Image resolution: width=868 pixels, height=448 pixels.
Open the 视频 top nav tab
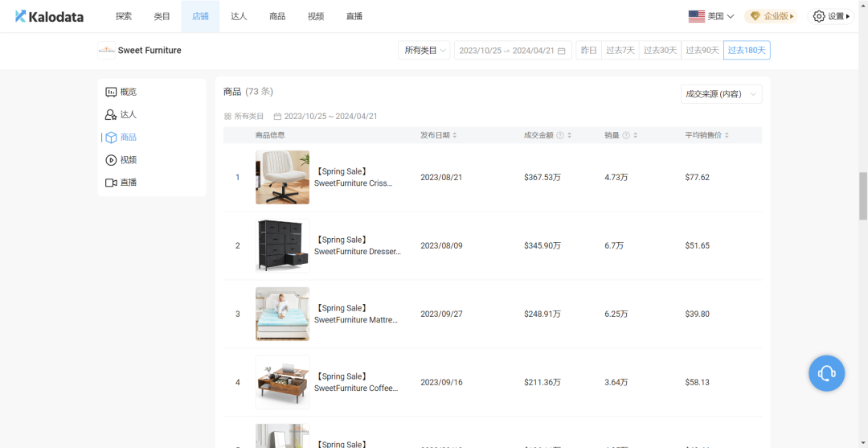click(316, 17)
